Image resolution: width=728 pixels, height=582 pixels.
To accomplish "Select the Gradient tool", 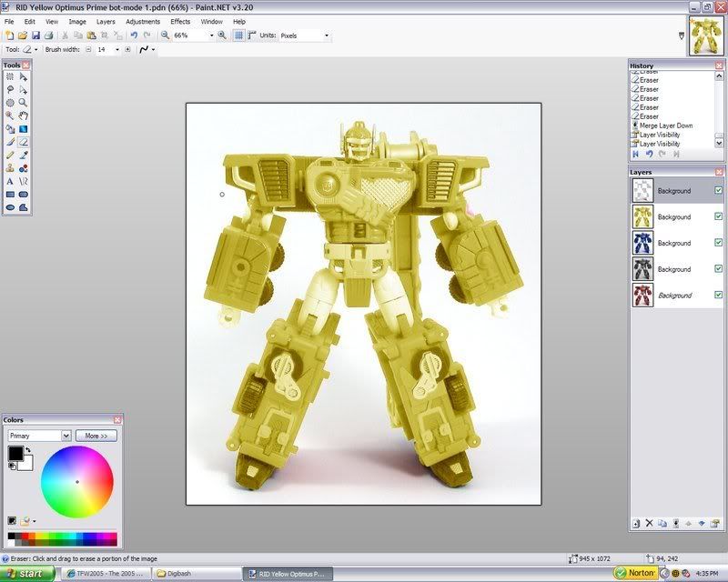I will click(x=24, y=129).
